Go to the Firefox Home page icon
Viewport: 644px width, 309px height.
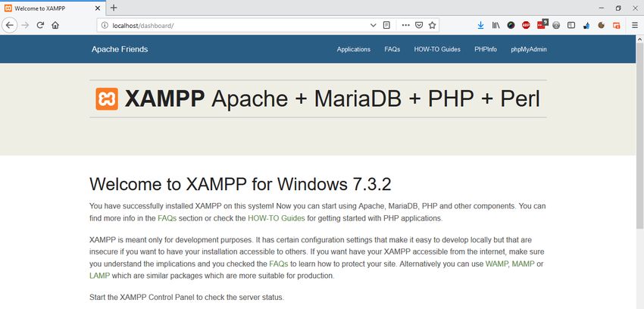click(x=55, y=25)
